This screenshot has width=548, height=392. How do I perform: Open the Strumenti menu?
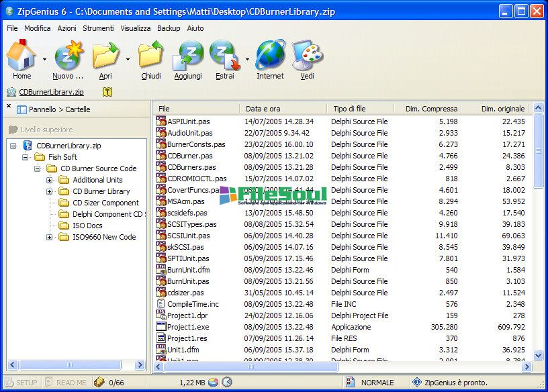click(98, 28)
